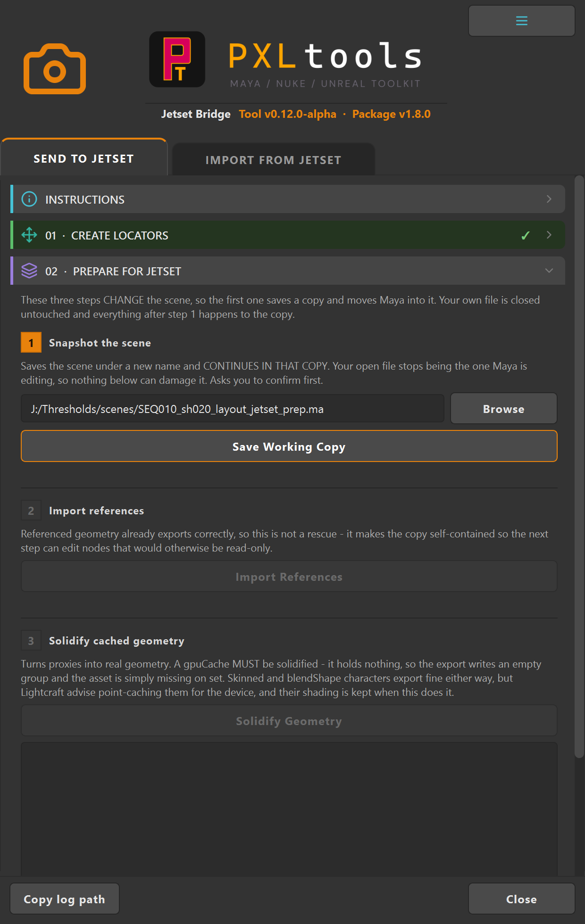Click the 'MAYA / NUKE / UNREAL TOOLKIT' subtitle
Viewport: 585px width, 924px height.
(325, 83)
